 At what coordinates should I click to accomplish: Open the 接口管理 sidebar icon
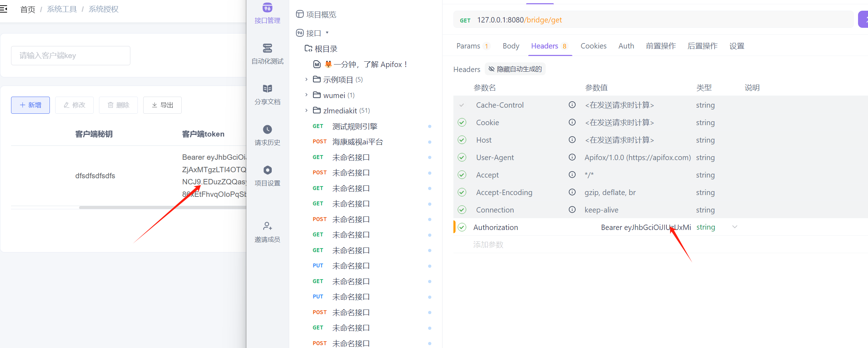(x=267, y=8)
